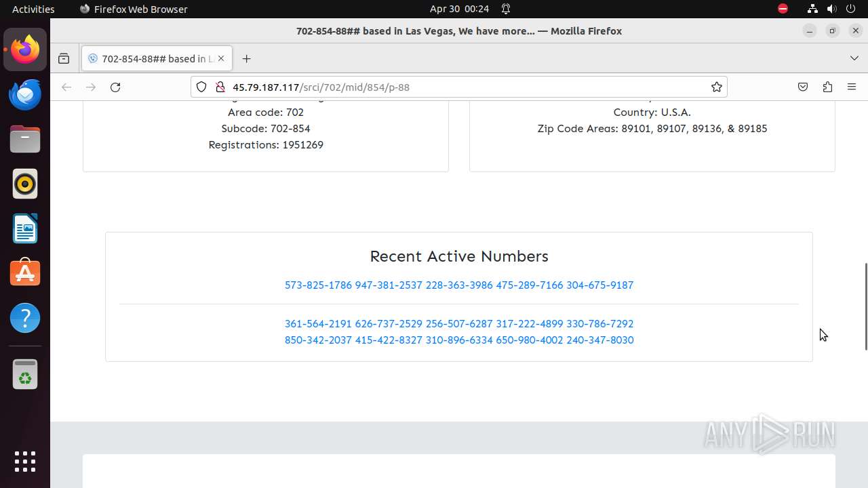Click the 'Subcode: 702-854' text
The height and width of the screenshot is (488, 868).
(266, 129)
